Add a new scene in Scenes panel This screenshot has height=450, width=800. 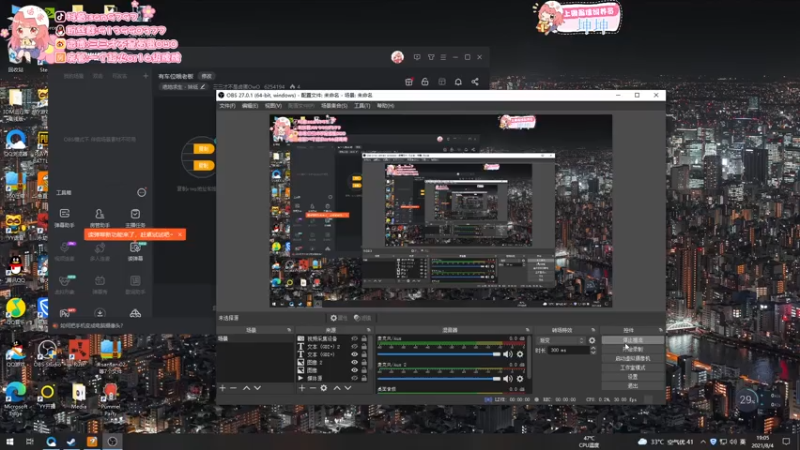coord(222,388)
